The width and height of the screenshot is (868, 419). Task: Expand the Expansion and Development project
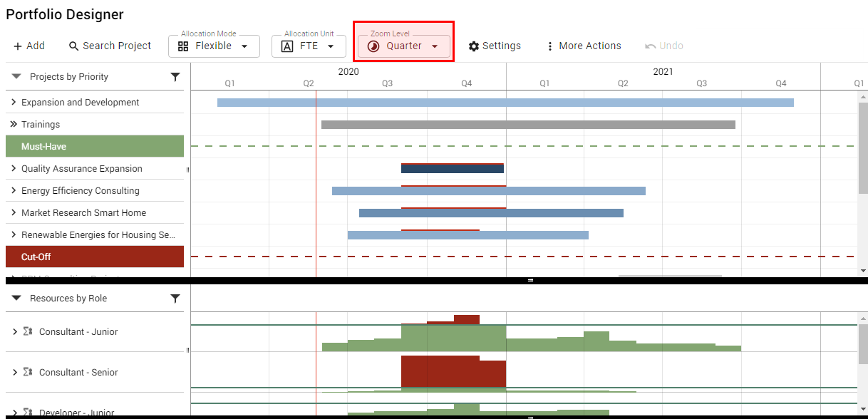pos(14,103)
